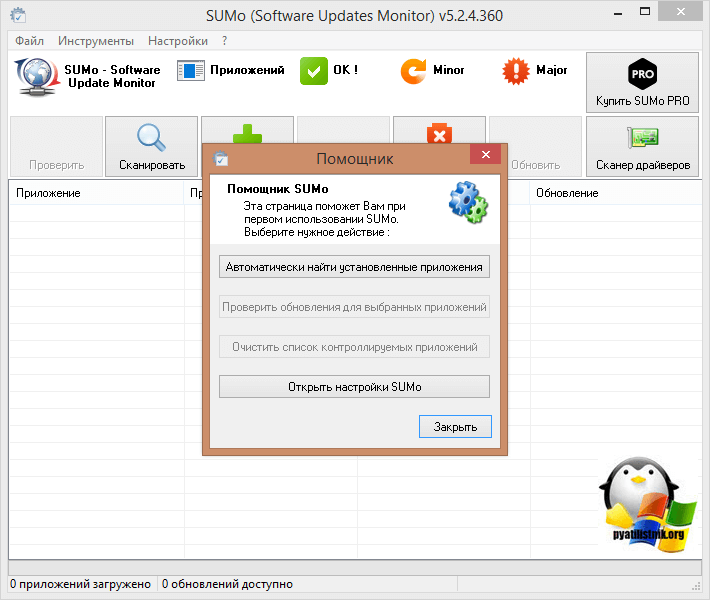Click the Сканировать magnifier button
The image size is (710, 600).
pyautogui.click(x=152, y=146)
